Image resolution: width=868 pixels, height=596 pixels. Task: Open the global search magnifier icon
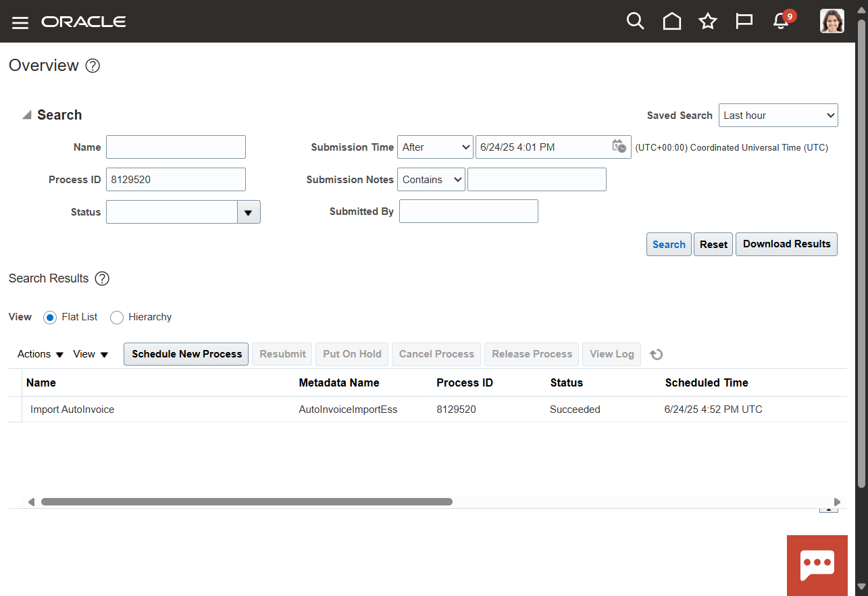(x=635, y=21)
